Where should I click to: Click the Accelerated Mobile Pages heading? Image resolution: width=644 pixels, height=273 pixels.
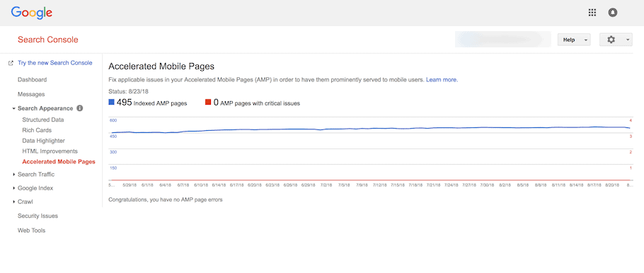161,66
